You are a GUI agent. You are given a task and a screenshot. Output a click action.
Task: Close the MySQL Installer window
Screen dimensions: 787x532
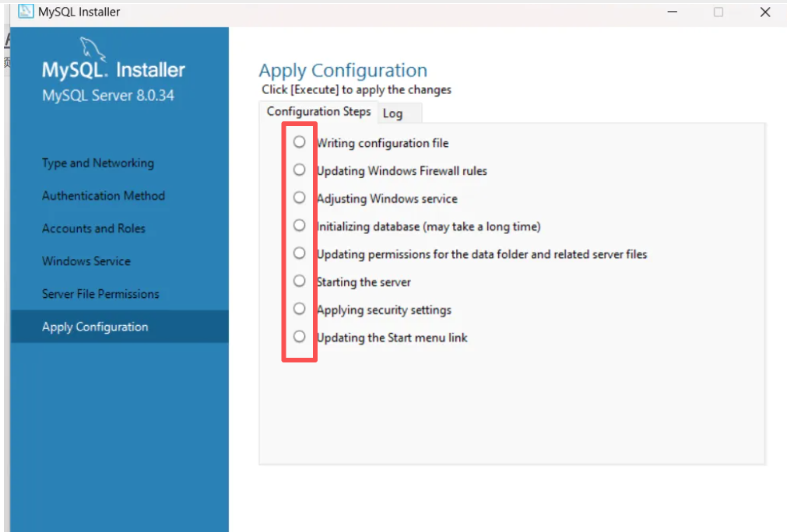[x=765, y=12]
